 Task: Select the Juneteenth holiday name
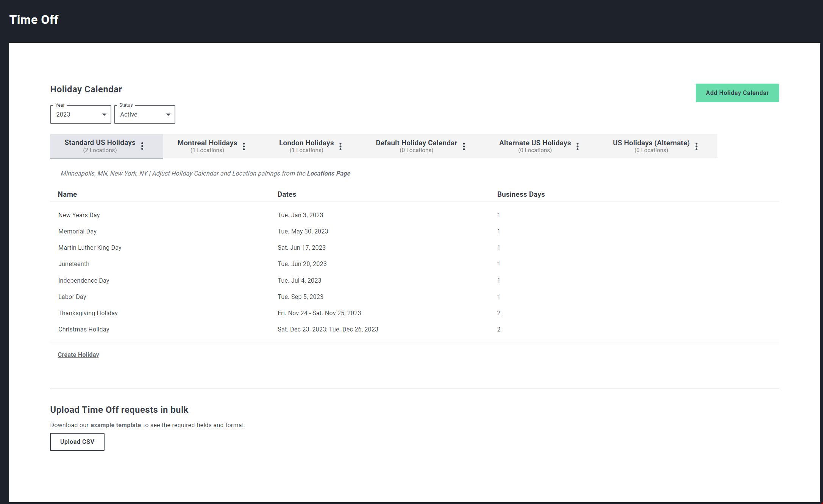74,264
